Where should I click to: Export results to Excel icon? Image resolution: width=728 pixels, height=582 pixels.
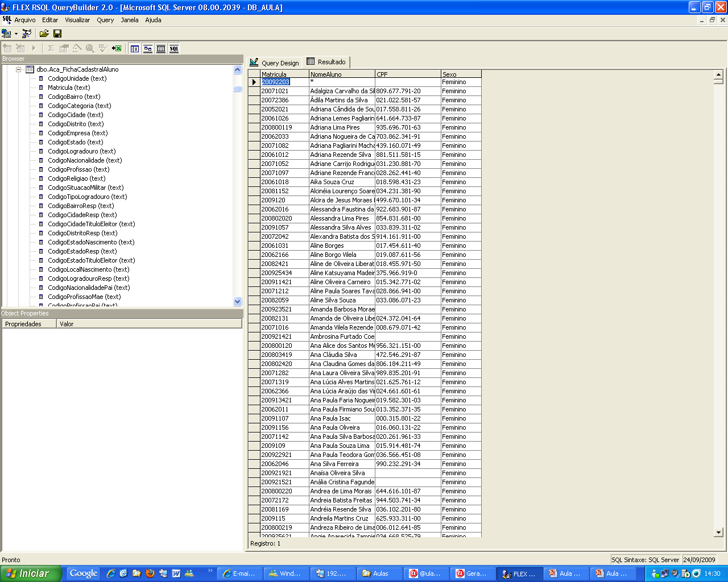pyautogui.click(x=117, y=48)
